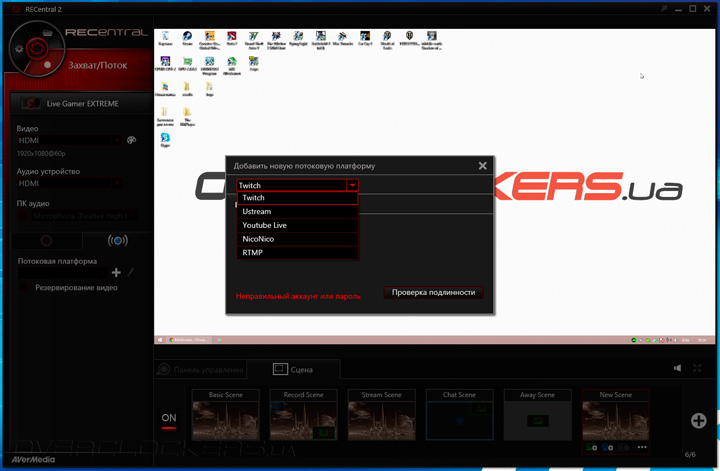Open the Microphone Realtek dropdown
This screenshot has width=720, height=471.
tap(84, 216)
